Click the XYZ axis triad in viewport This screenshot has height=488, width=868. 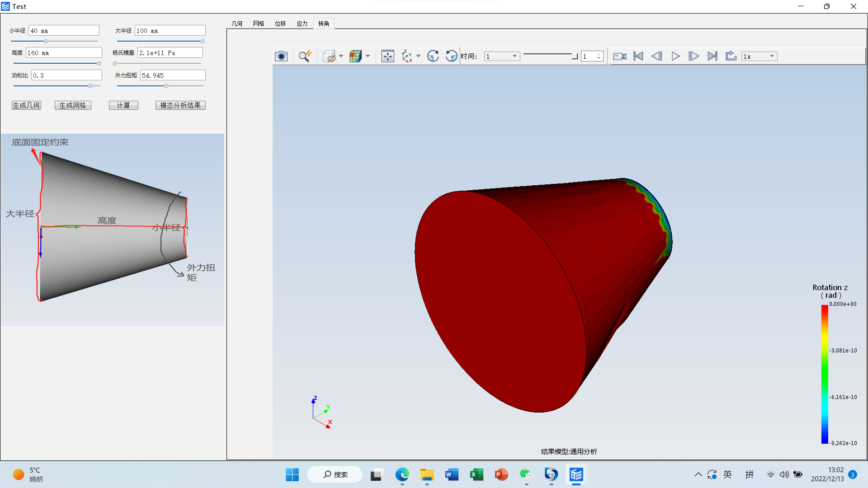322,412
